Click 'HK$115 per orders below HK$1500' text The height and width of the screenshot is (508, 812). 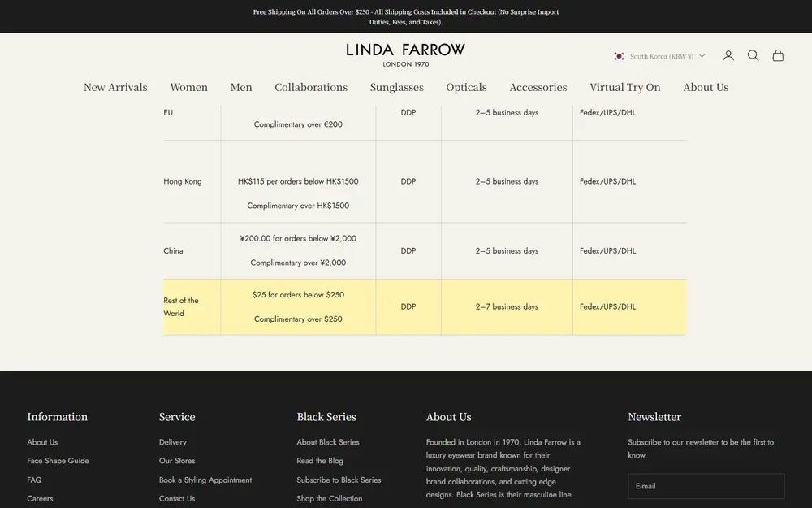tap(298, 181)
